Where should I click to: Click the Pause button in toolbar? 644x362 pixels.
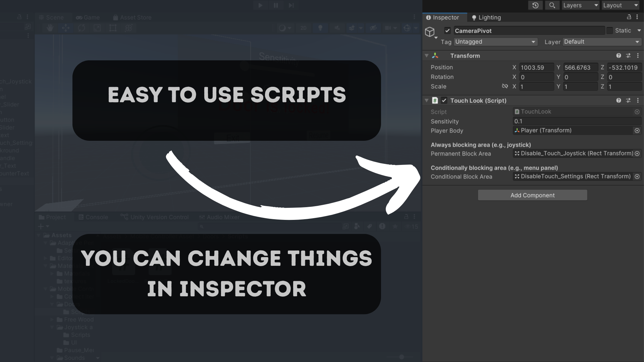[x=276, y=5]
